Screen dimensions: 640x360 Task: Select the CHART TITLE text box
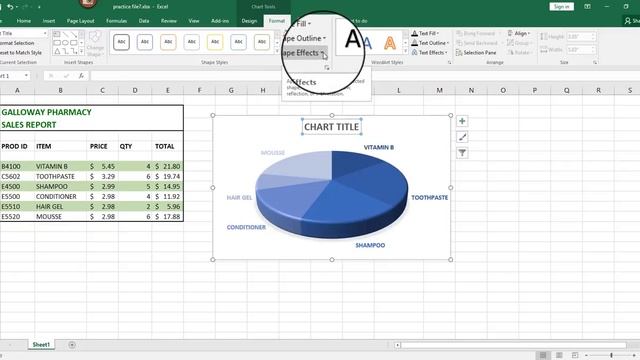(331, 127)
